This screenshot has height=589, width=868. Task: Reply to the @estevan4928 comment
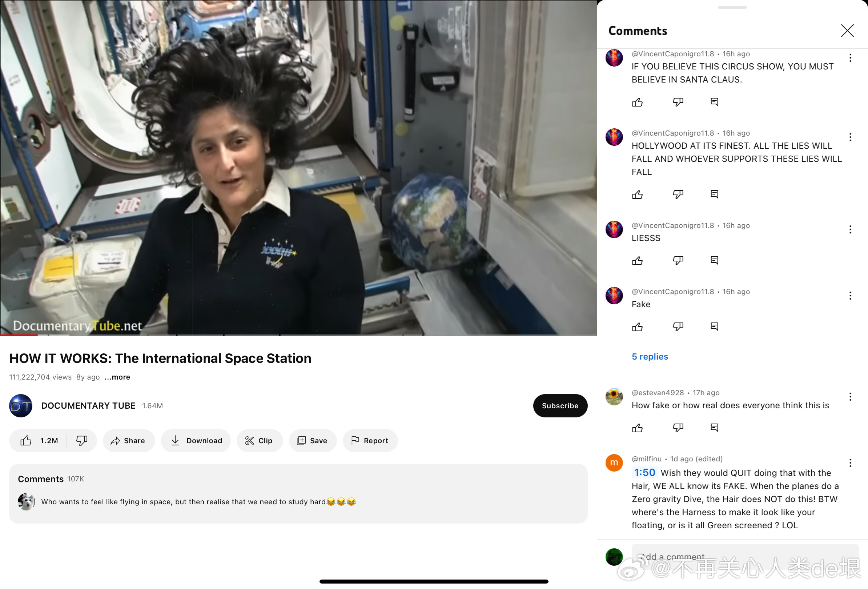click(714, 428)
